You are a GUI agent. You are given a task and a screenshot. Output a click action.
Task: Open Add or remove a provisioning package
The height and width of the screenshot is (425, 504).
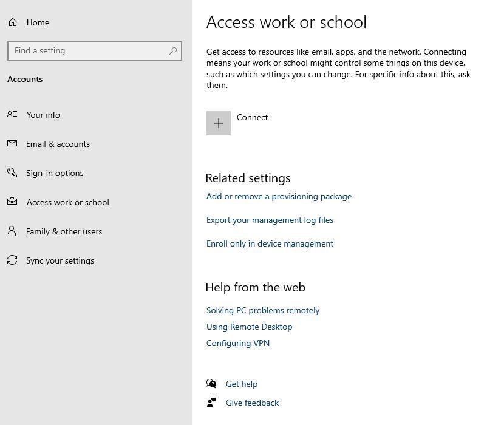click(x=279, y=196)
